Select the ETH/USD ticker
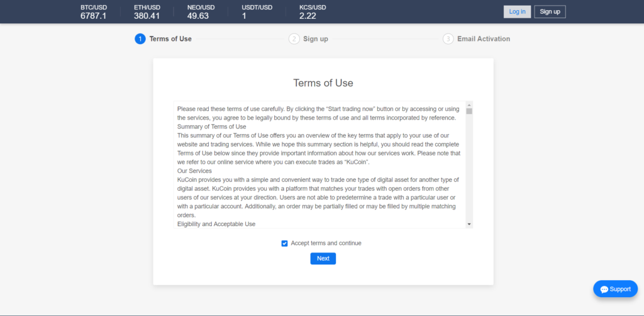This screenshot has height=316, width=644. pos(147,12)
